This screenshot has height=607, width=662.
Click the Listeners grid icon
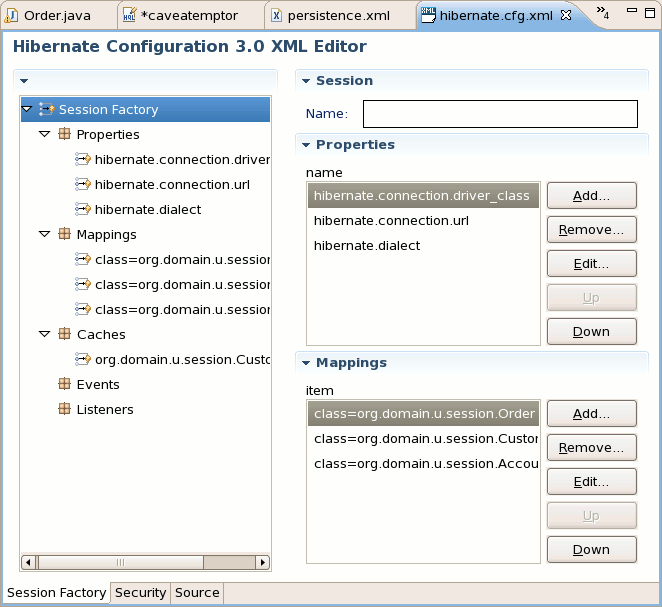point(64,409)
